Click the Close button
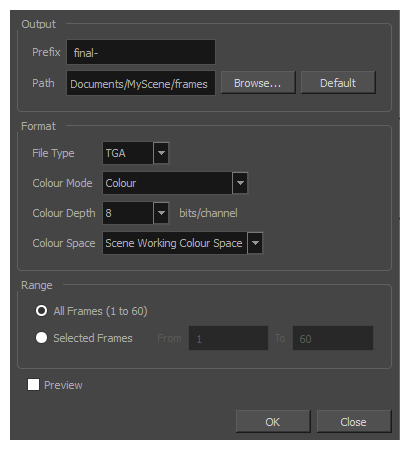 tap(354, 422)
